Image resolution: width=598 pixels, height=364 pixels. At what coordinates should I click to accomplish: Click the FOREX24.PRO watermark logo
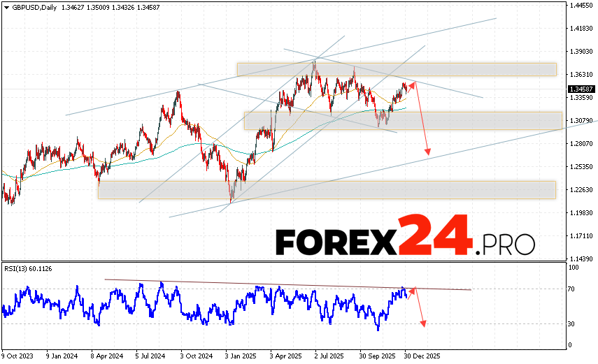point(405,241)
